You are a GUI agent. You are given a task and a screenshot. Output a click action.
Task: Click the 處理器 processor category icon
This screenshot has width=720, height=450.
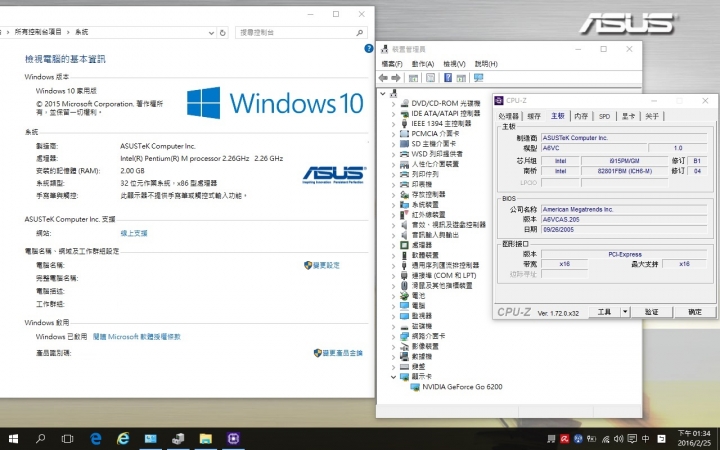tap(405, 245)
